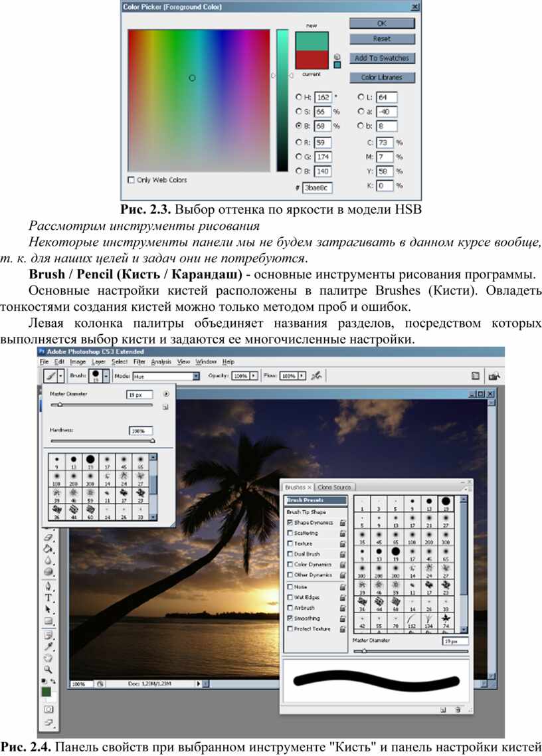This screenshot has width=542, height=756.
Task: Click the green foreground color swatch
Action: click(x=46, y=692)
